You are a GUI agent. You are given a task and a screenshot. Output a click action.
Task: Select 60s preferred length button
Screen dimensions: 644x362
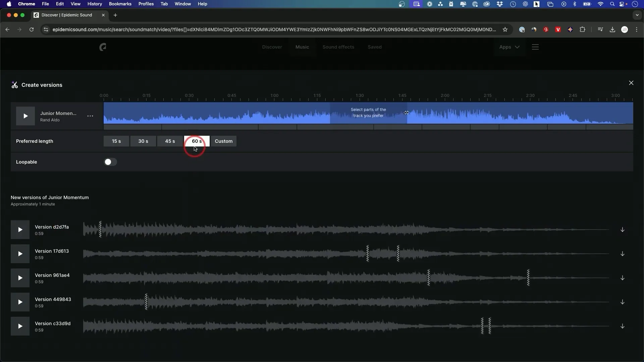(196, 140)
